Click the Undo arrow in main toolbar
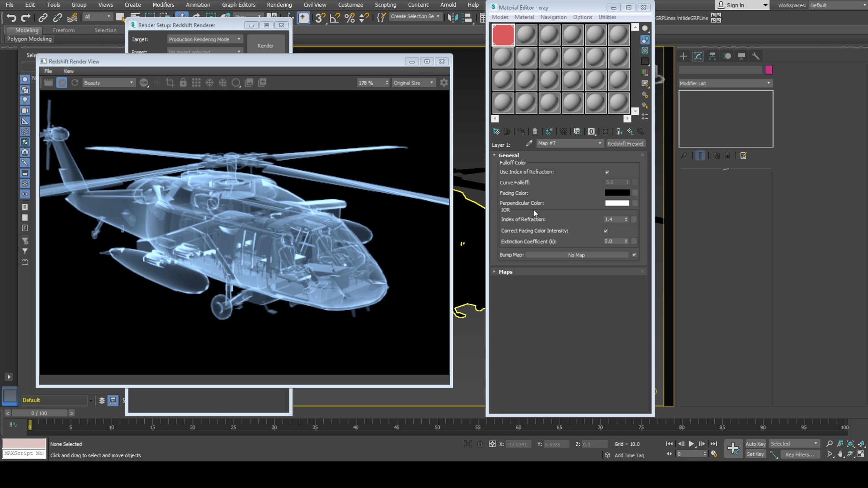Viewport: 868px width, 488px height. pyautogui.click(x=11, y=17)
